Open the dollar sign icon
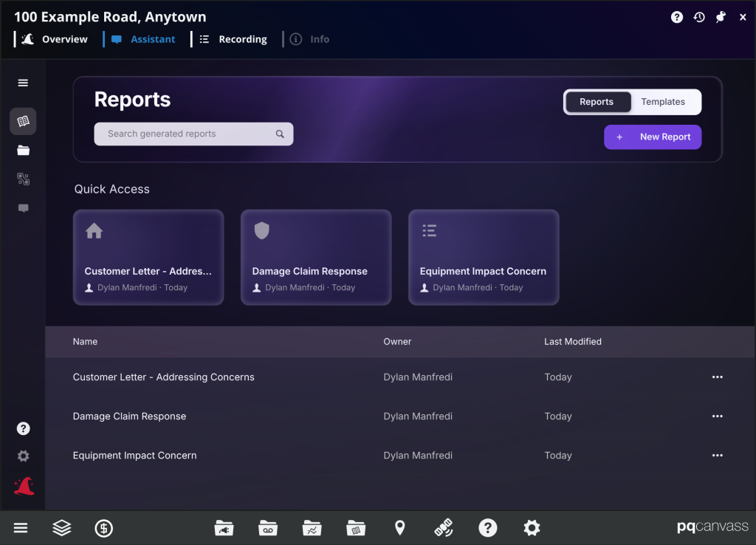This screenshot has width=756, height=545. [103, 528]
